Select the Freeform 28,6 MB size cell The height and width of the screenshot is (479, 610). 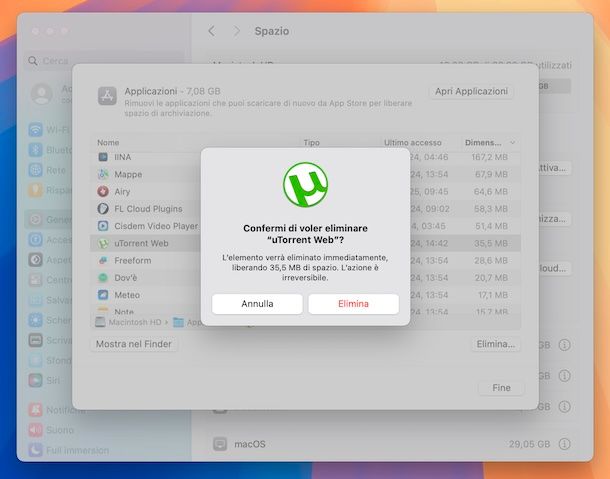pyautogui.click(x=491, y=260)
